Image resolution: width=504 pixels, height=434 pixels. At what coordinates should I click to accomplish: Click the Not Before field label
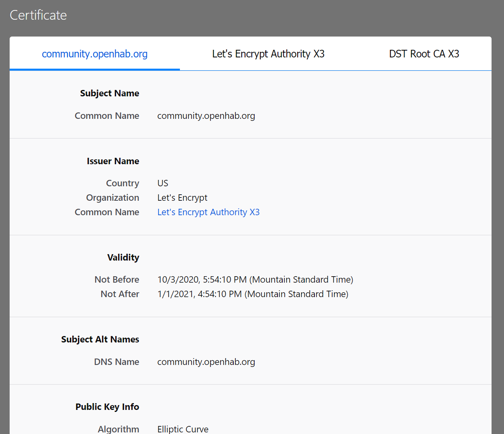coord(116,279)
